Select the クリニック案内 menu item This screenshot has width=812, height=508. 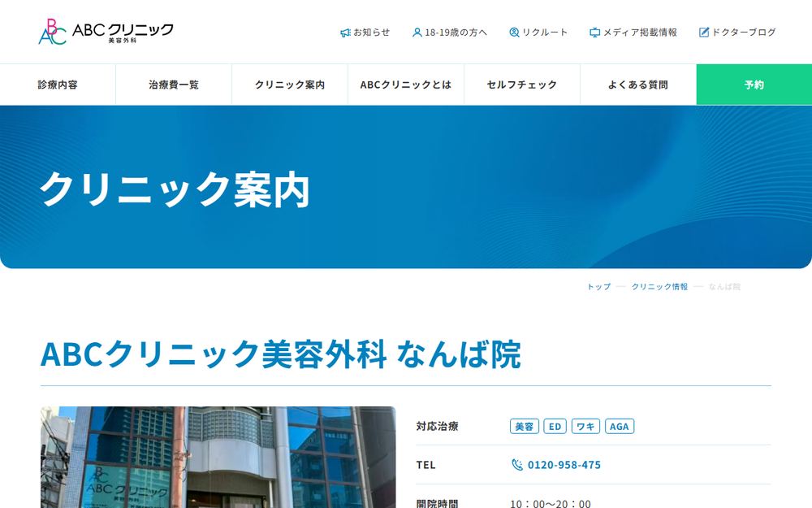click(290, 85)
